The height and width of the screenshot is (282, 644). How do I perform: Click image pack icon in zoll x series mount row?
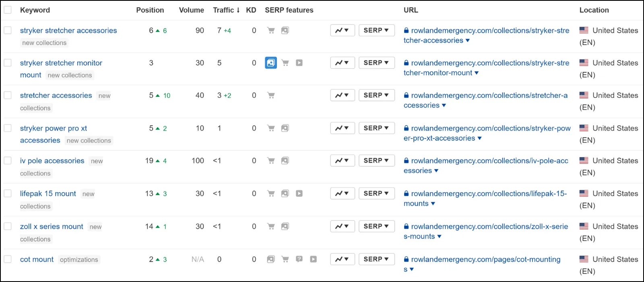coord(285,226)
